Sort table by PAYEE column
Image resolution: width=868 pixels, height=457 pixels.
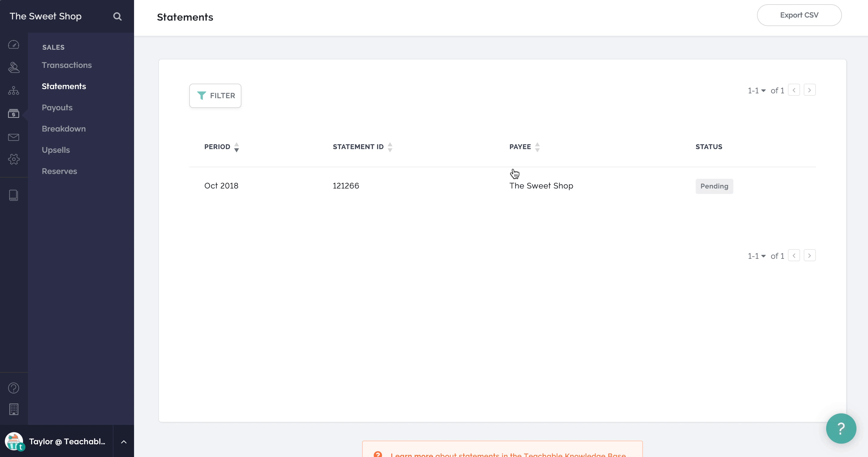click(525, 147)
